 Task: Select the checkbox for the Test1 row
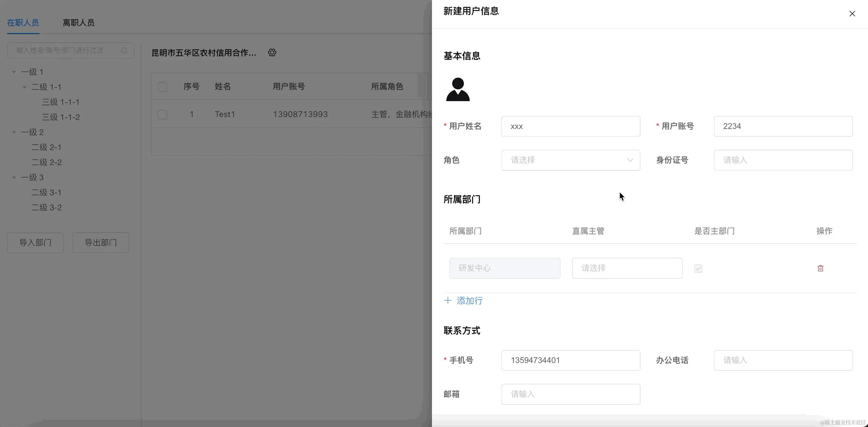tap(162, 115)
